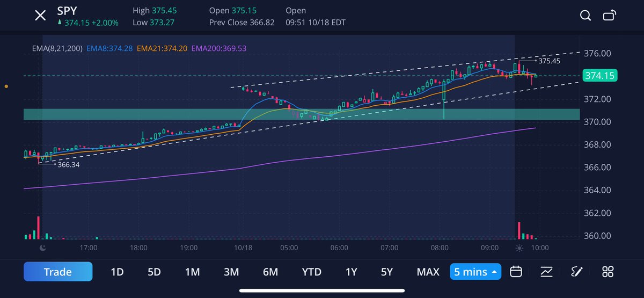Switch to the 1Y range tab
644x298 pixels.
point(351,272)
